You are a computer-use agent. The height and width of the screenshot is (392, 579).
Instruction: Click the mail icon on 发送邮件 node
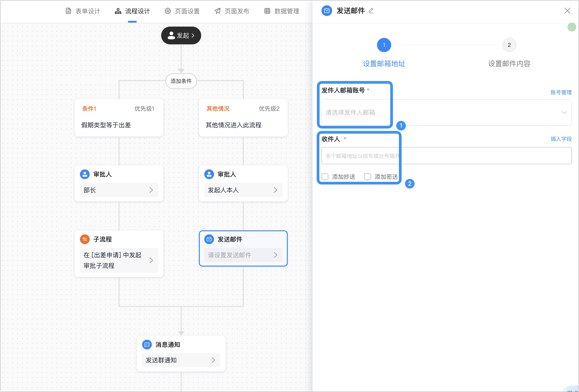(x=209, y=239)
